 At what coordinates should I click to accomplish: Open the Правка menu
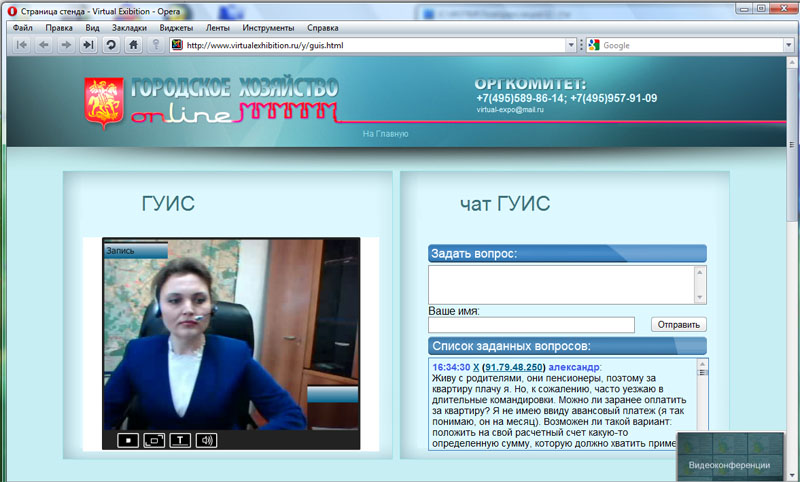point(59,28)
